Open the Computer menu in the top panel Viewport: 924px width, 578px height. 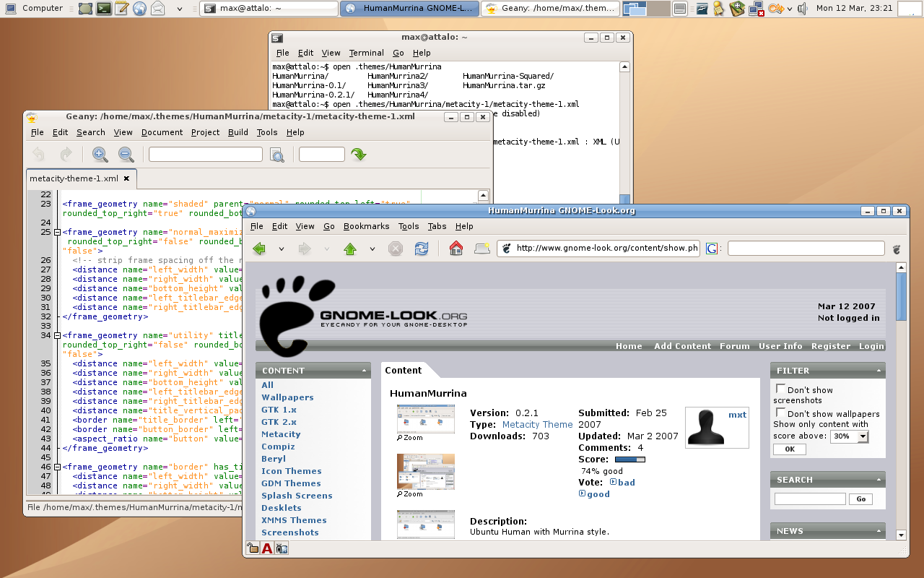34,9
